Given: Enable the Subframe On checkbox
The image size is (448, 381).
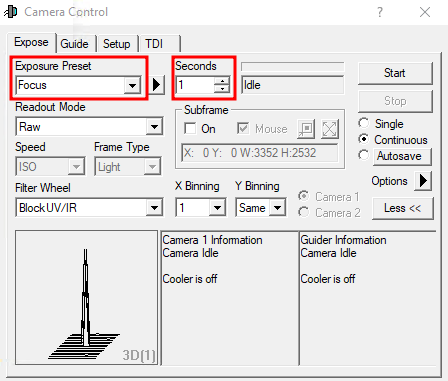Looking at the screenshot, I should 190,129.
